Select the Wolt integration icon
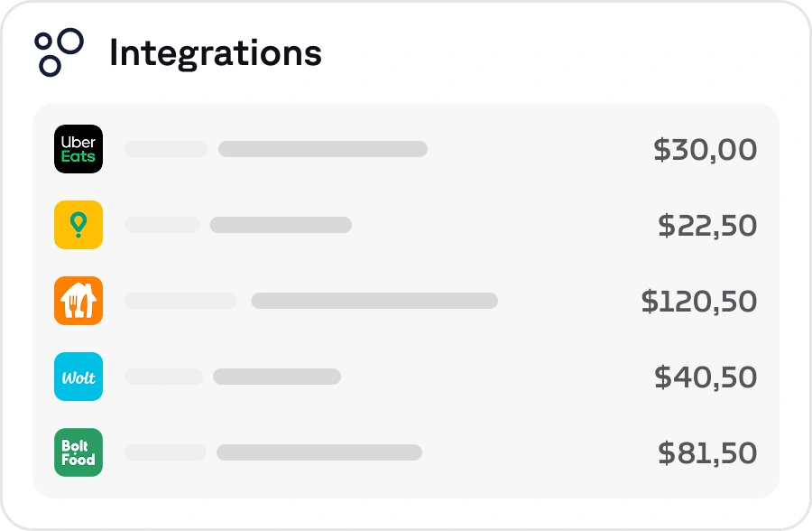This screenshot has width=812, height=531. pos(78,377)
